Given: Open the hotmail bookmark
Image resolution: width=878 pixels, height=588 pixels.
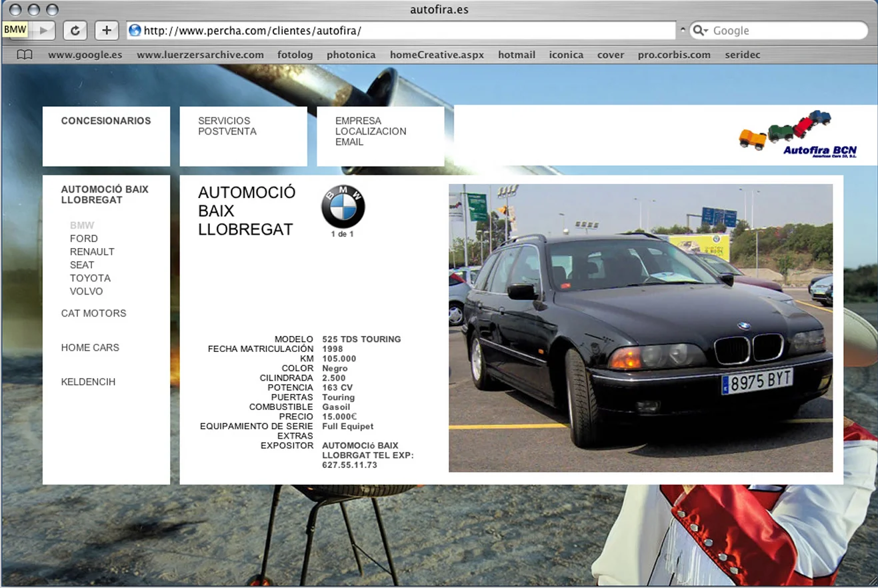Looking at the screenshot, I should [516, 55].
